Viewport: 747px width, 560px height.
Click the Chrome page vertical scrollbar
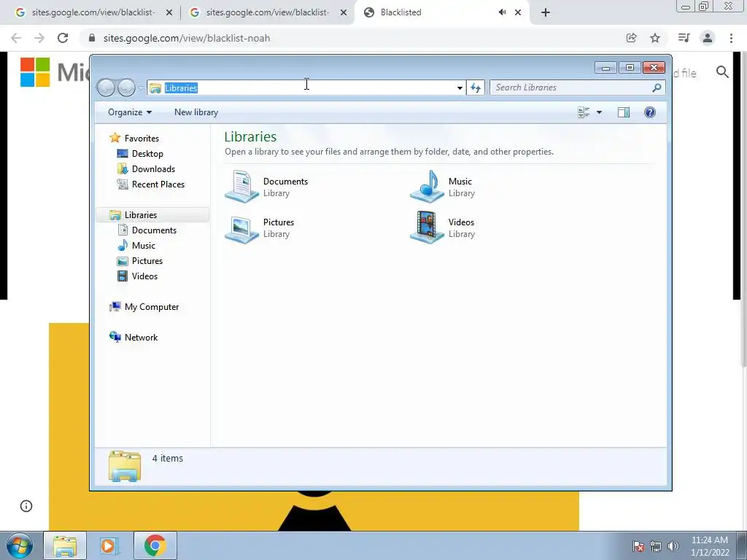click(743, 209)
